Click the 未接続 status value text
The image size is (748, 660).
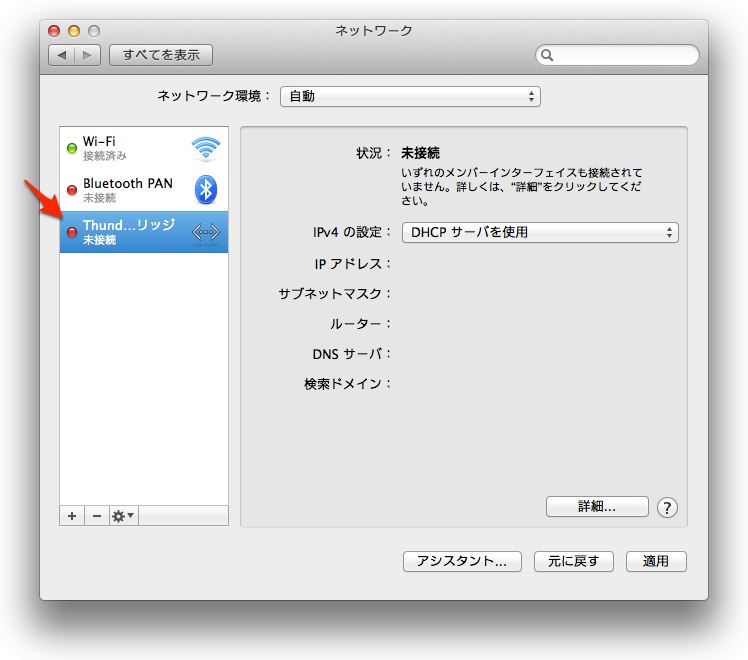tap(420, 153)
